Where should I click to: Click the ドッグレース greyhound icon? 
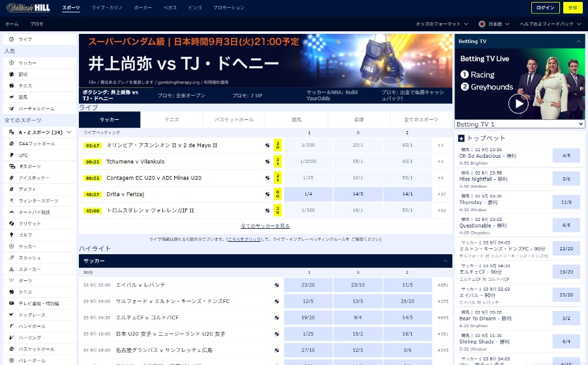(11, 314)
